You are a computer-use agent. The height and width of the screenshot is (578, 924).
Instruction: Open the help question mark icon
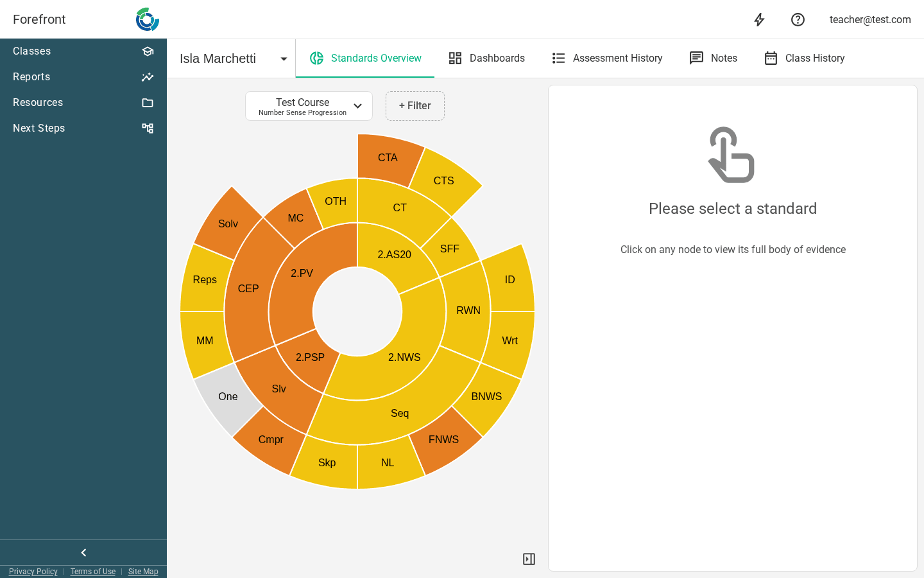pos(798,19)
